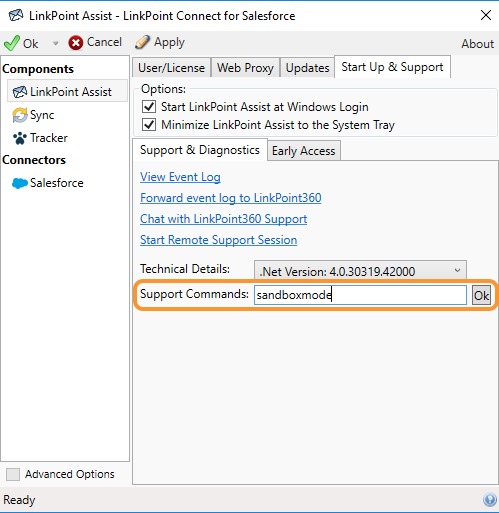Click Chat with LinkPoint360 Support link
This screenshot has width=499, height=513.
coord(223,219)
